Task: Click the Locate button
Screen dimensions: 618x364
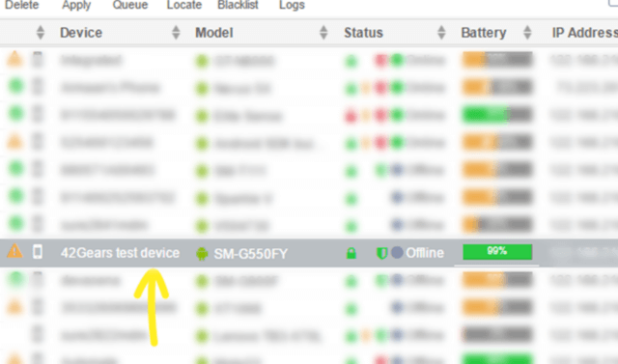Action: (x=184, y=5)
